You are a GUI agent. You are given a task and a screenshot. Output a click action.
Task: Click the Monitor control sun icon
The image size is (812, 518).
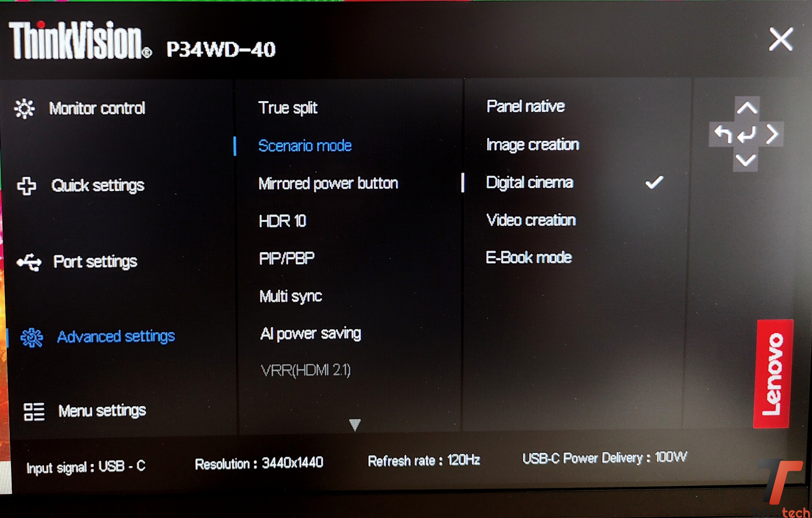(x=25, y=109)
